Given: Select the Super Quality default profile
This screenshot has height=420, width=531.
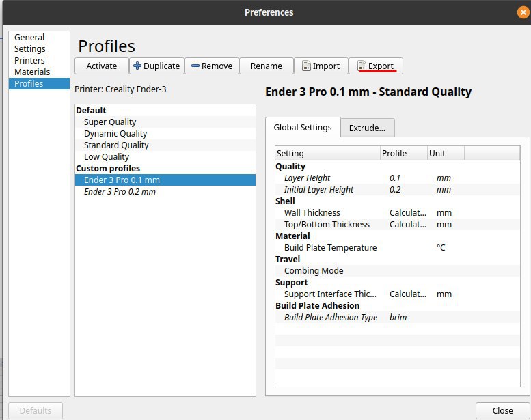Looking at the screenshot, I should (x=165, y=122).
